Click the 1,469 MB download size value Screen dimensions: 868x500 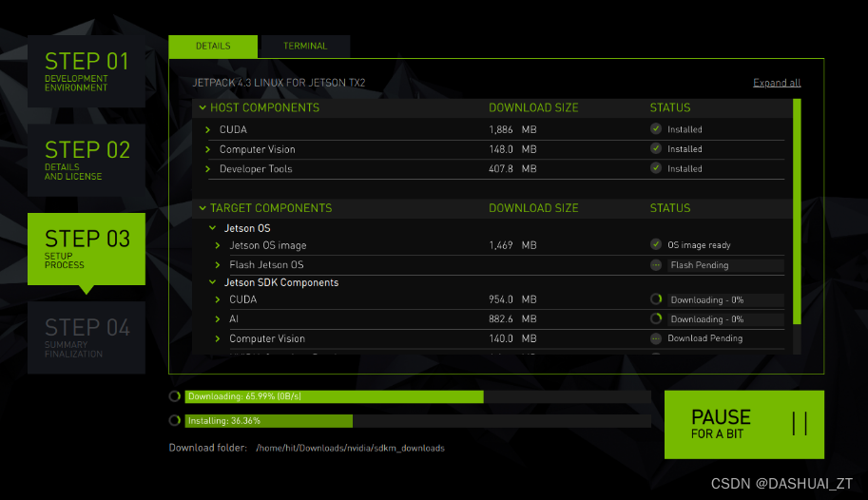pyautogui.click(x=512, y=245)
